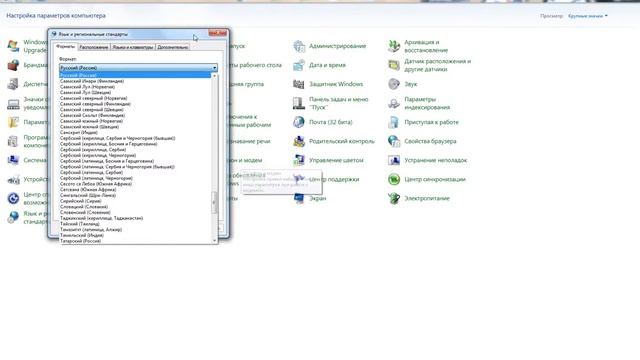Screen dimensions: 640x360
Task: Select Саамский северный (Норвегия) in list
Action: (135, 98)
